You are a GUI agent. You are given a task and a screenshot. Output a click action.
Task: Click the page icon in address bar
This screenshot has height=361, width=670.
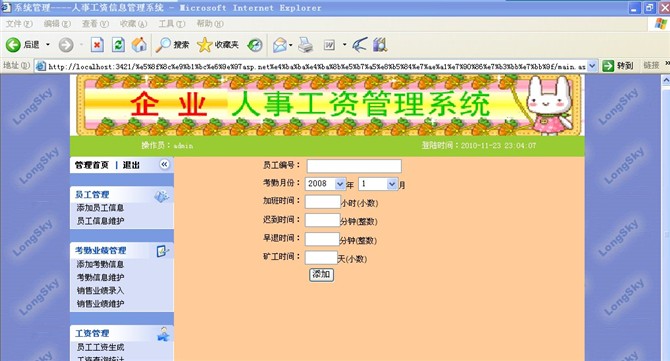pyautogui.click(x=41, y=66)
